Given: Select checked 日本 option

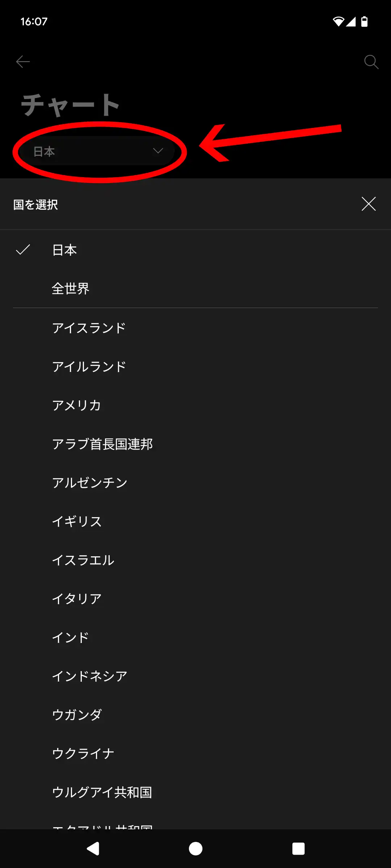Looking at the screenshot, I should (x=64, y=250).
